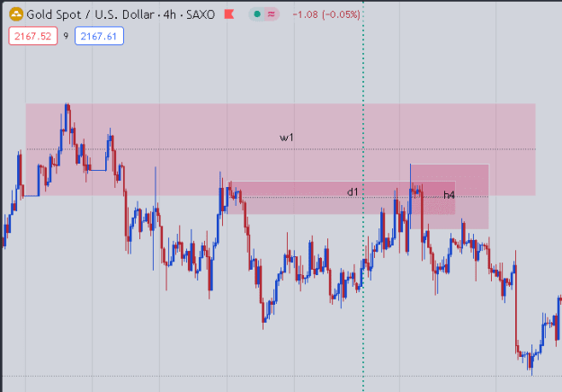Click the pink approximation data-mode icon
Screen dimensions: 562x392
[272, 14]
